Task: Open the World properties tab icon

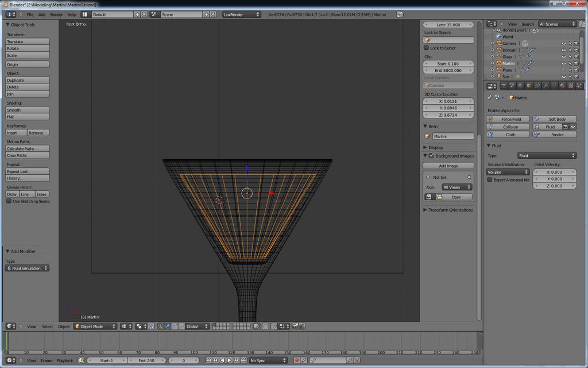Action: pos(520,86)
